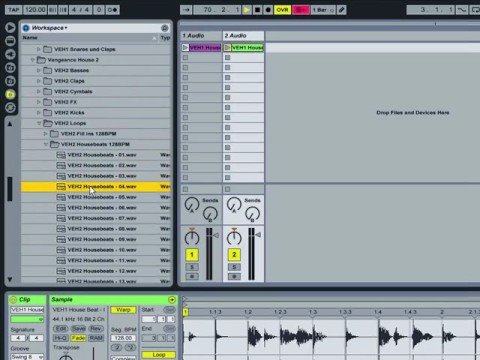The height and width of the screenshot is (360, 480).
Task: Toggle the Clip activator circle
Action: click(x=13, y=300)
